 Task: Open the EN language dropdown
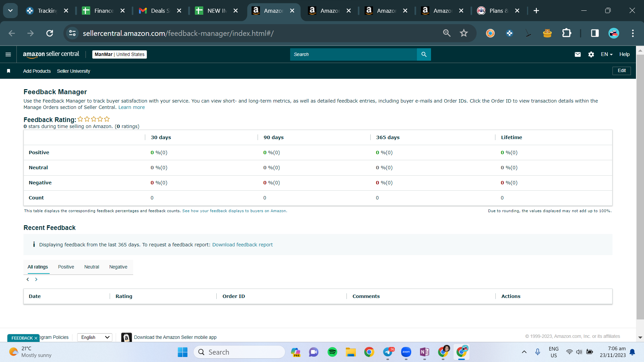pyautogui.click(x=607, y=54)
